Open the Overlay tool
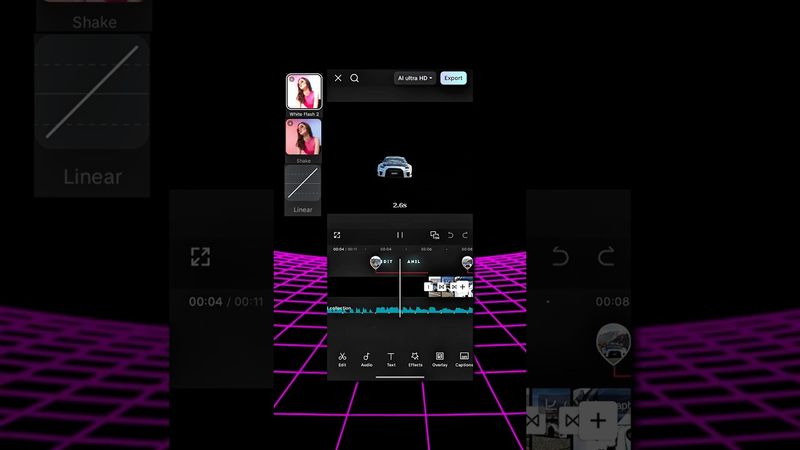Viewport: 800px width, 450px height. (439, 359)
